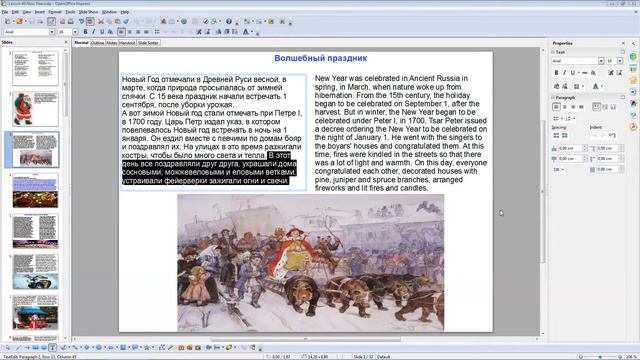Open the Slide Show menu
The width and height of the screenshot is (640, 360).
click(88, 12)
